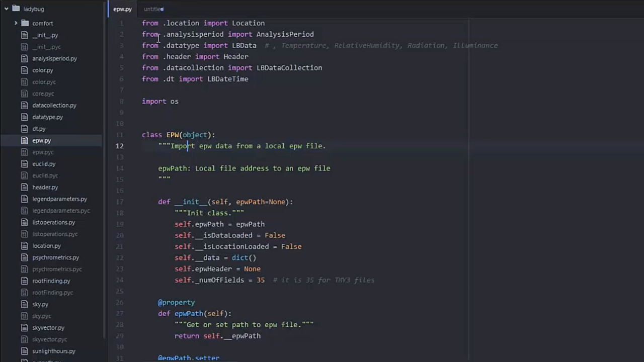Click the file icon beside dt.py
This screenshot has height=362, width=644.
point(25,129)
